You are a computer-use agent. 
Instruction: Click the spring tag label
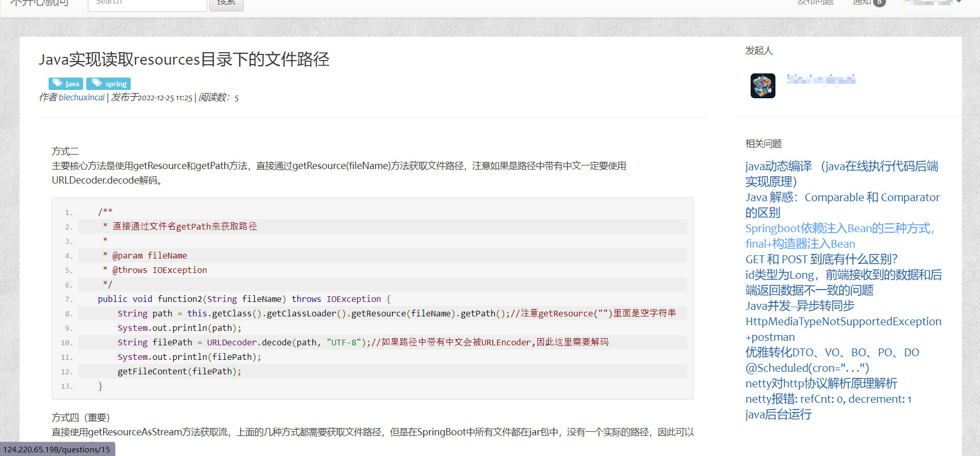[108, 84]
